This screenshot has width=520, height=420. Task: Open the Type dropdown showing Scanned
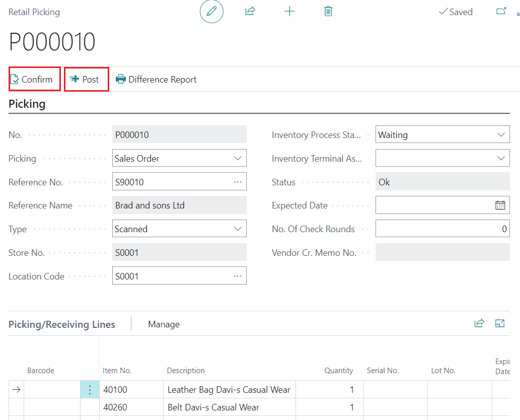[x=238, y=229]
